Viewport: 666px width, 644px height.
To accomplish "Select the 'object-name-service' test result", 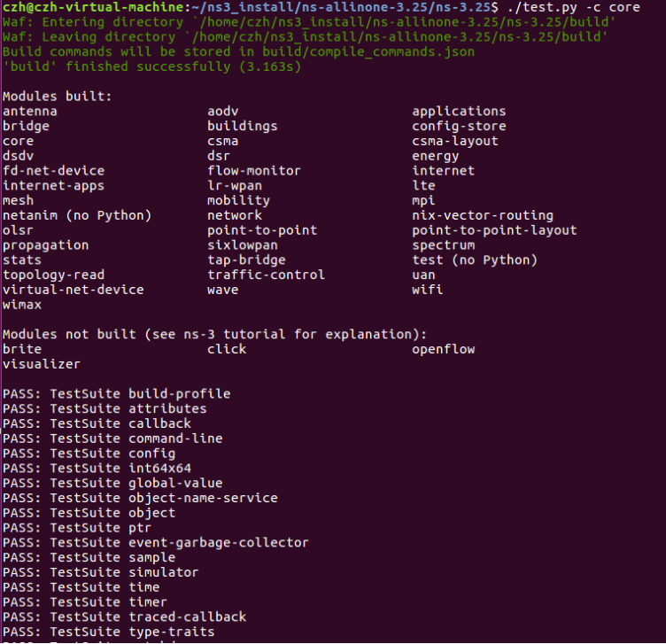I will 140,498.
